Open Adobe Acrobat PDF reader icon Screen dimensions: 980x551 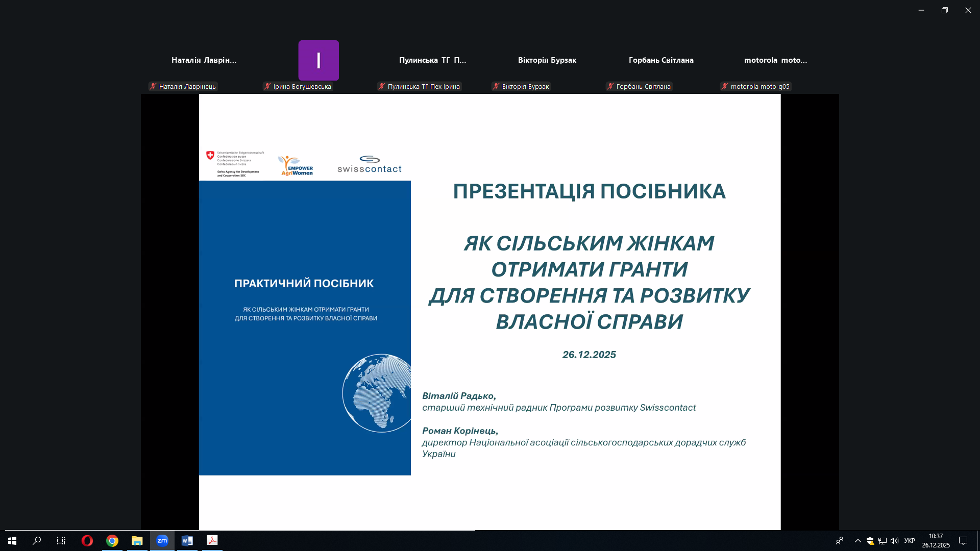coord(212,540)
